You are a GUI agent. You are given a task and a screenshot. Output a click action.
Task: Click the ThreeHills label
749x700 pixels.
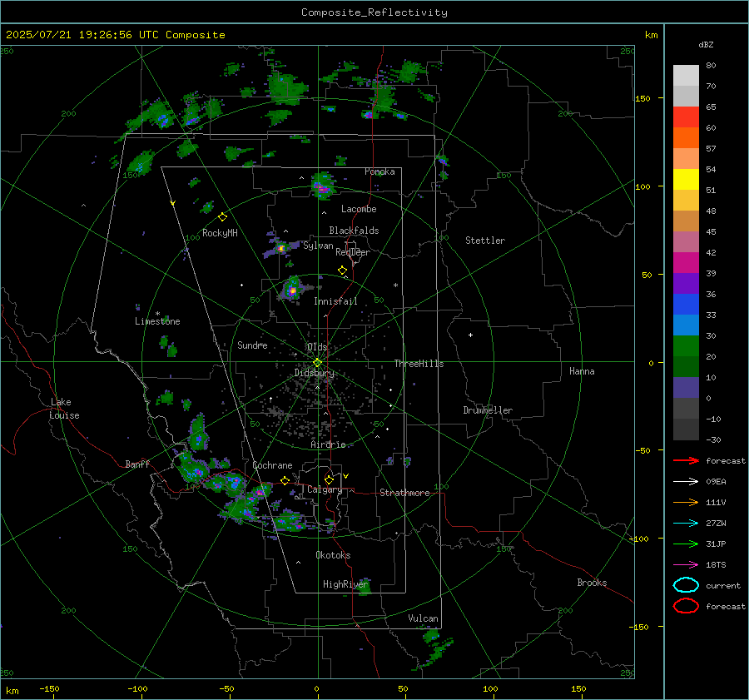coord(419,364)
